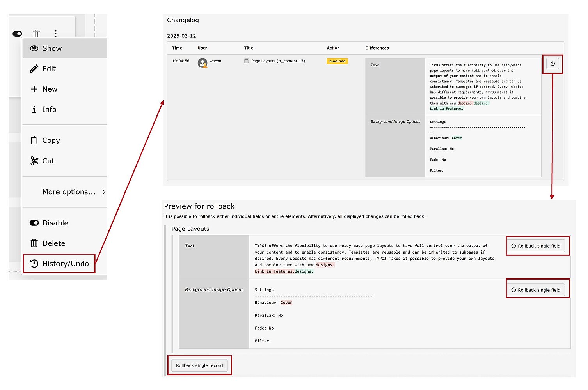Click the rollback icon button in Changelog row

pos(552,64)
